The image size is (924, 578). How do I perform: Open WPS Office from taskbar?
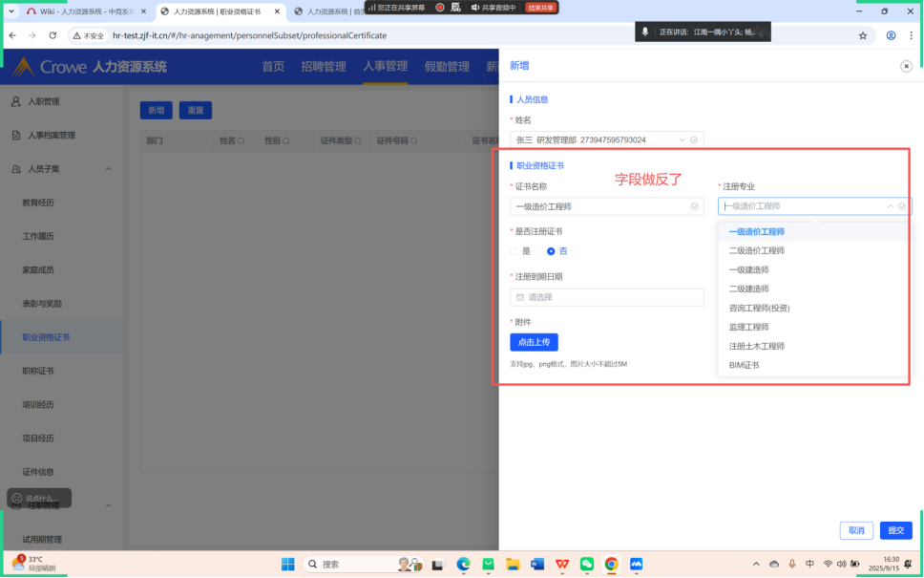pos(562,565)
